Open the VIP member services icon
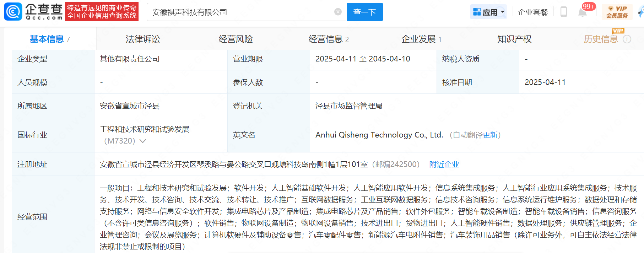The height and width of the screenshot is (253, 644). (617, 12)
